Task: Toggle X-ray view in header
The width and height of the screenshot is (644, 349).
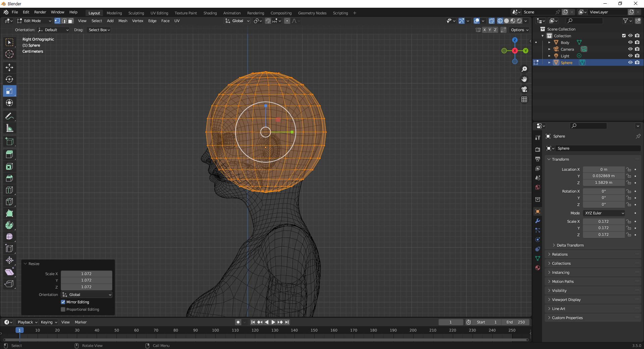Action: pos(491,21)
